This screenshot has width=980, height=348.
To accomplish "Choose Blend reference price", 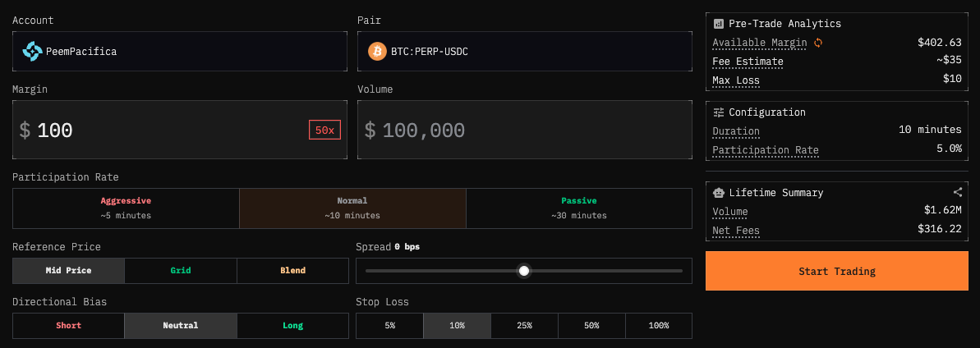I will click(292, 271).
